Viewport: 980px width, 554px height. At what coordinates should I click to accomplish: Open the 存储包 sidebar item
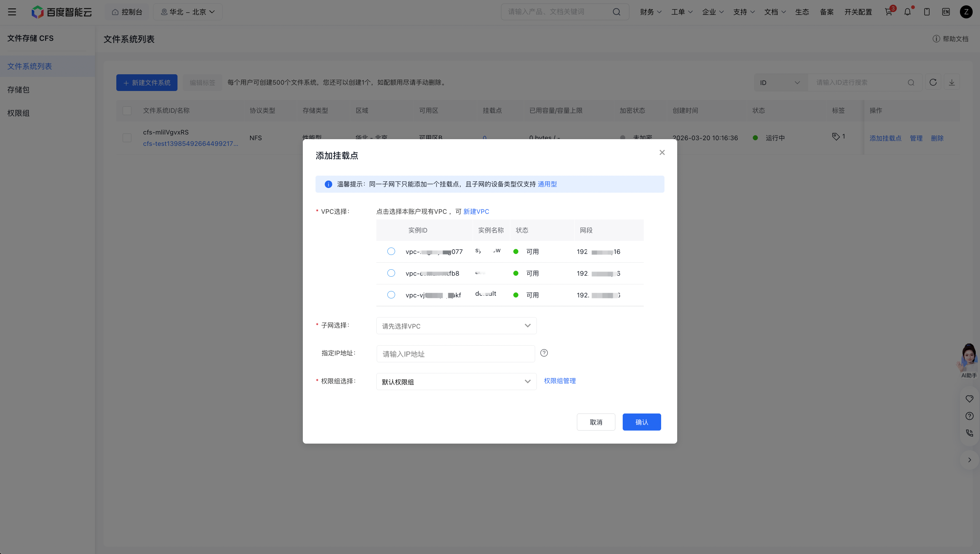[x=18, y=90]
